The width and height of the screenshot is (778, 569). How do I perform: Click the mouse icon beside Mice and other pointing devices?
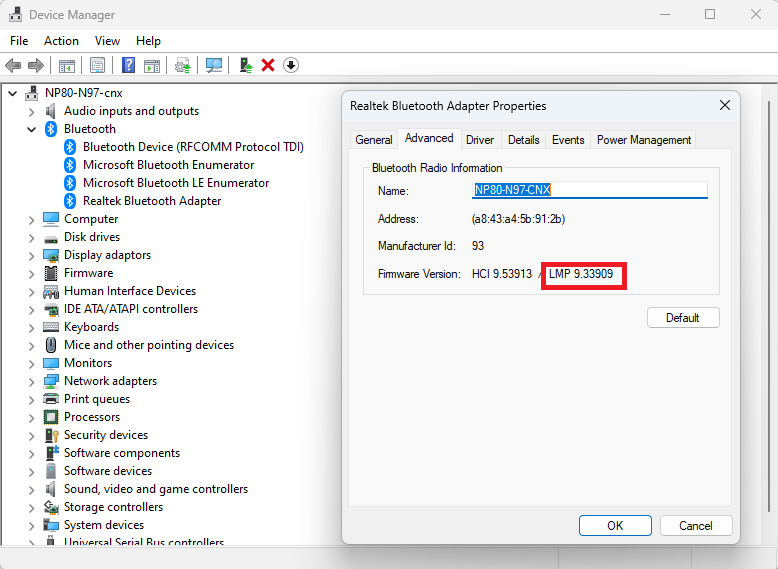(x=51, y=345)
